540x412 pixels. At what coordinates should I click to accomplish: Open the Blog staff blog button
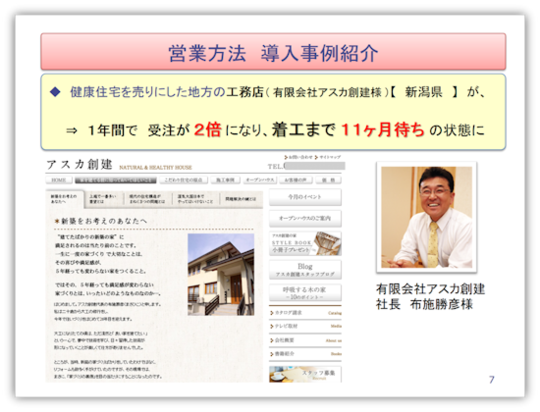(x=305, y=270)
